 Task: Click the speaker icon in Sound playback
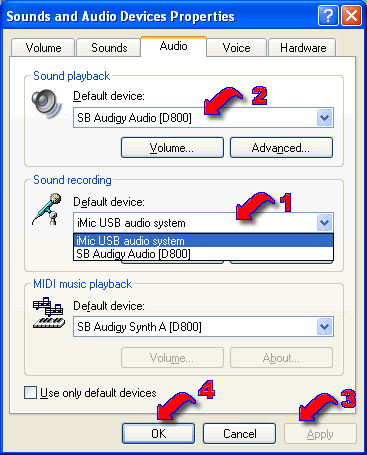(46, 103)
